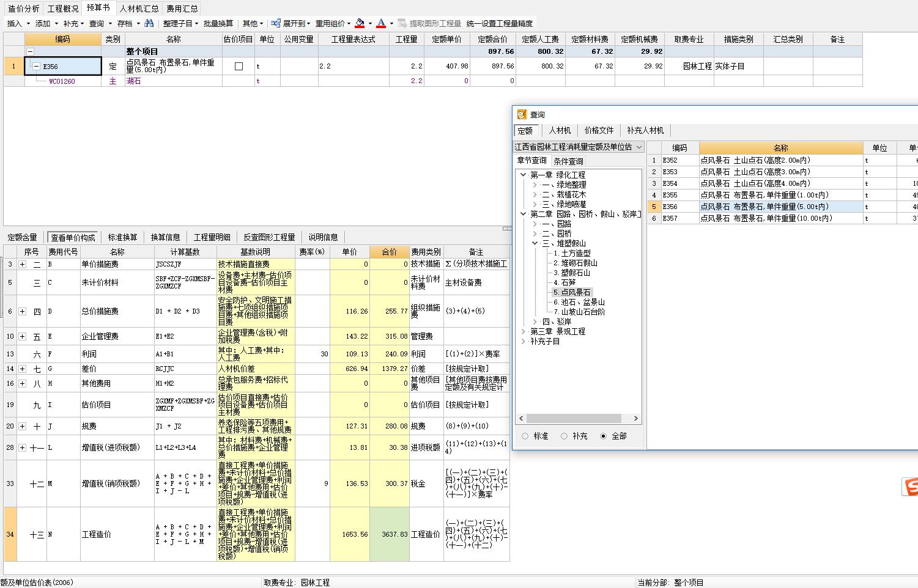This screenshot has height=588, width=918.
Task: Expand the 第三章 景观工程 node
Action: tap(524, 331)
